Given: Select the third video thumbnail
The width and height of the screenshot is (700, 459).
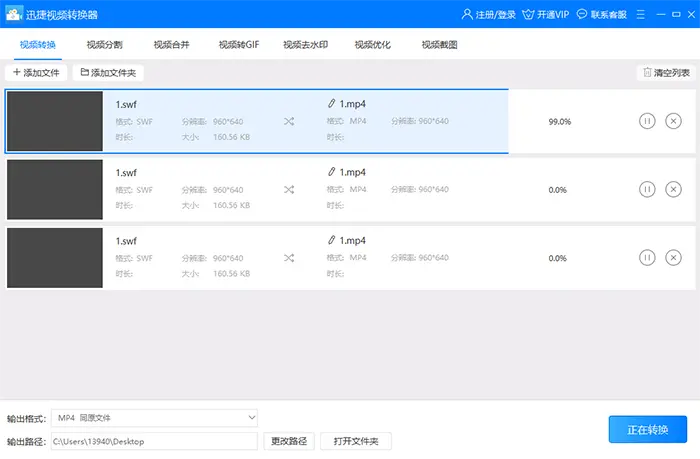Looking at the screenshot, I should tap(55, 258).
